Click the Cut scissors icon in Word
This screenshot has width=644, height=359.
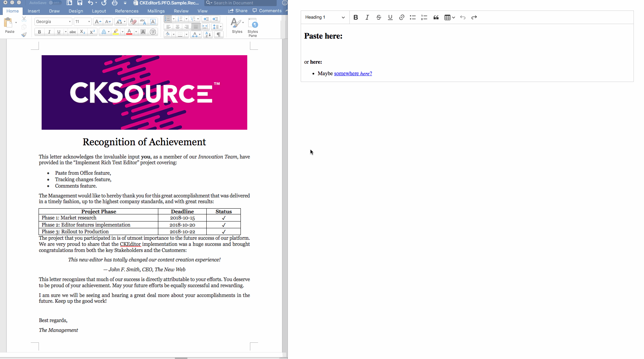[x=24, y=19]
